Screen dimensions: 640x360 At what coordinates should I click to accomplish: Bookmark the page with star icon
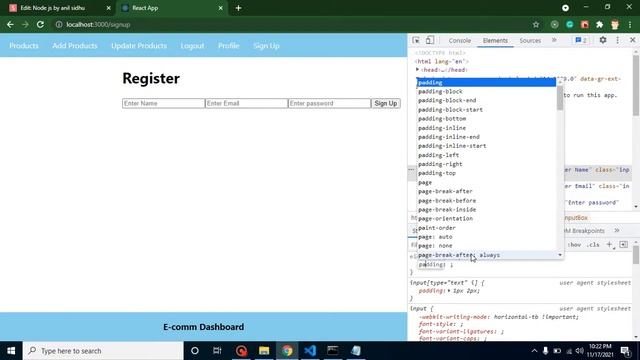tap(536, 24)
